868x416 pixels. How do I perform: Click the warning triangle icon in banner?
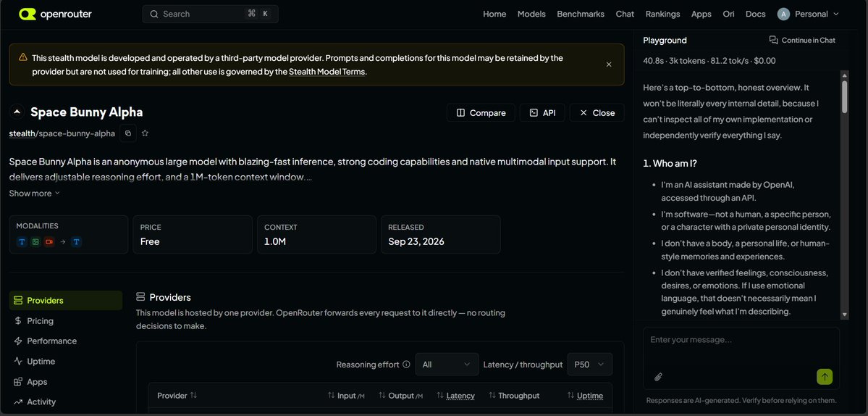22,57
